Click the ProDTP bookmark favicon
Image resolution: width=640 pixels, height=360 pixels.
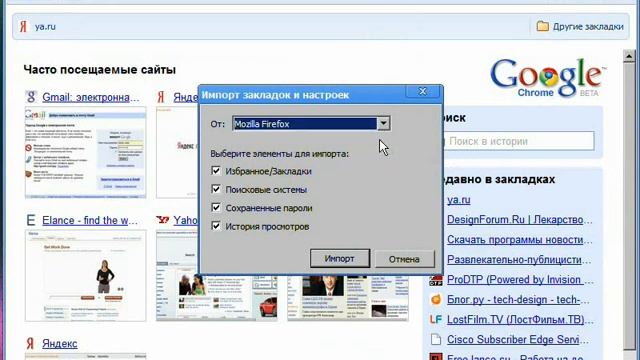coord(436,280)
